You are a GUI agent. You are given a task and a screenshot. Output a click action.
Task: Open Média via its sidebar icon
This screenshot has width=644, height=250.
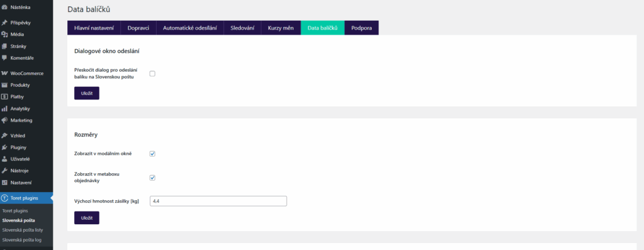[x=5, y=35]
